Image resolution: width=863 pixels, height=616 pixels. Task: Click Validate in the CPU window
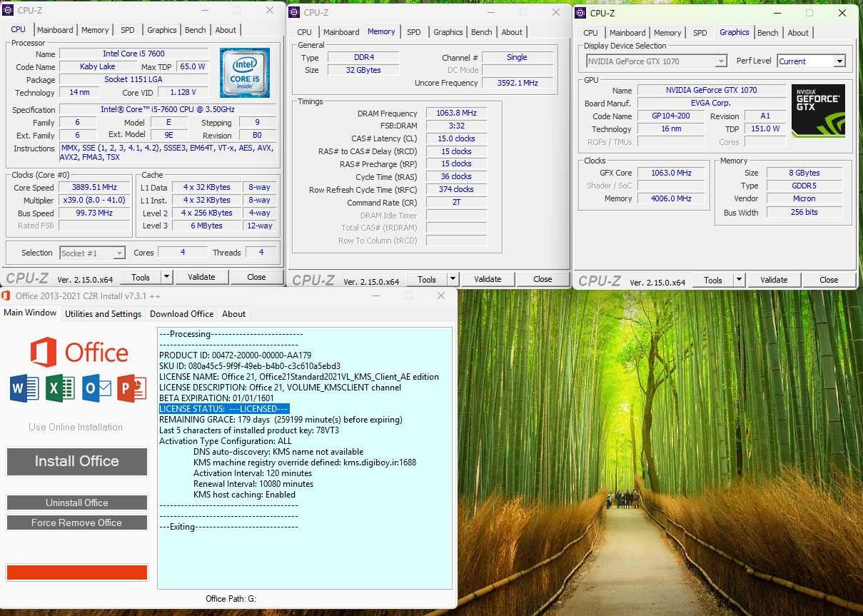(201, 277)
